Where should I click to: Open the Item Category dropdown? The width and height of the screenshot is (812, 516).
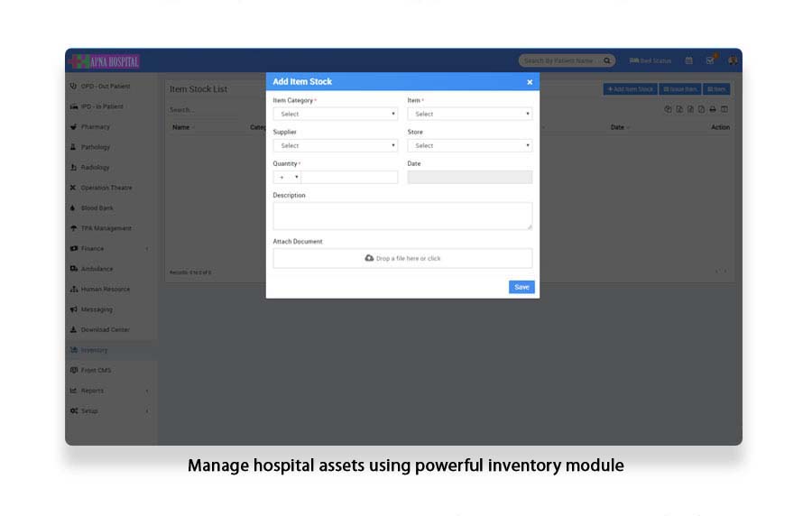point(335,114)
